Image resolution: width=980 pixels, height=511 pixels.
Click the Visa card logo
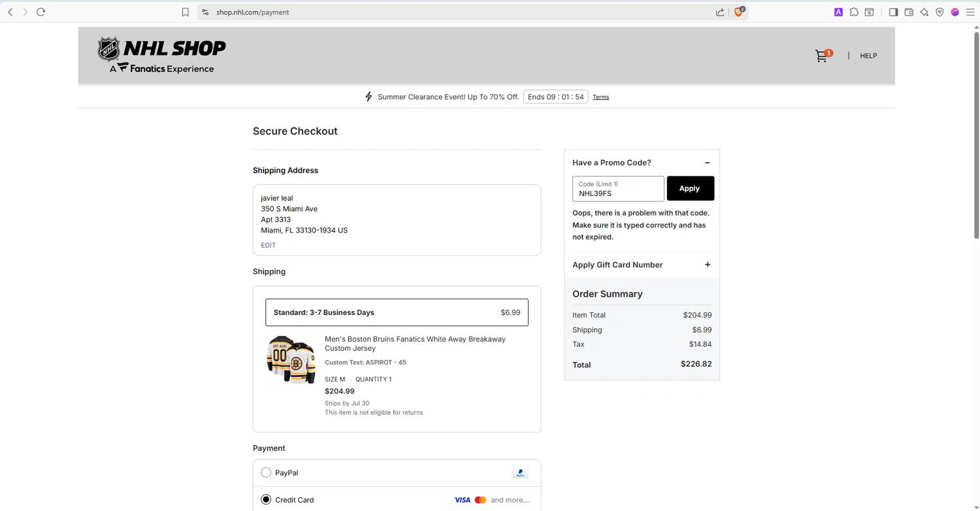pyautogui.click(x=462, y=500)
